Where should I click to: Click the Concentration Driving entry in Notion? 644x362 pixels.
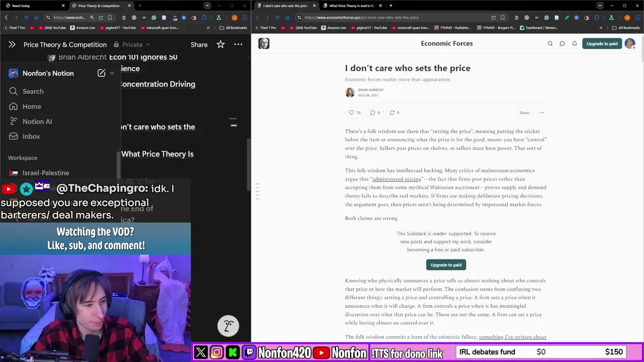tap(157, 84)
